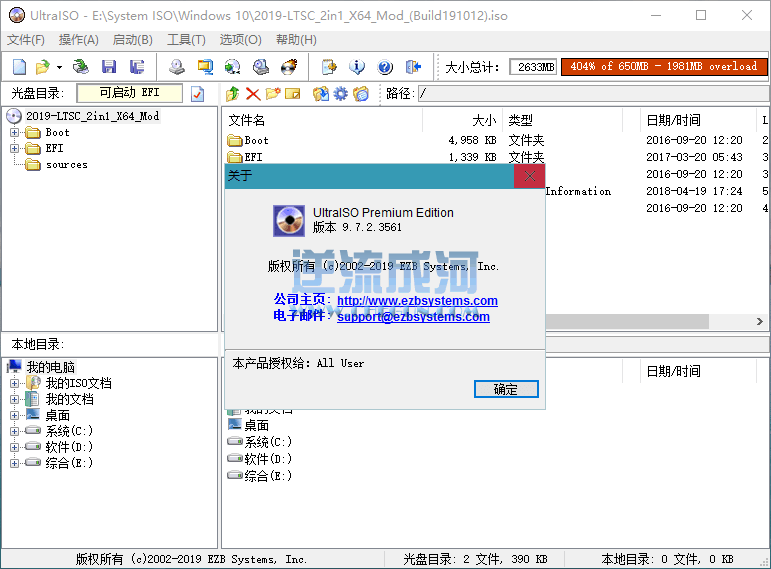Select 我的电脑 in local directory tree
The height and width of the screenshot is (569, 771).
(50, 367)
